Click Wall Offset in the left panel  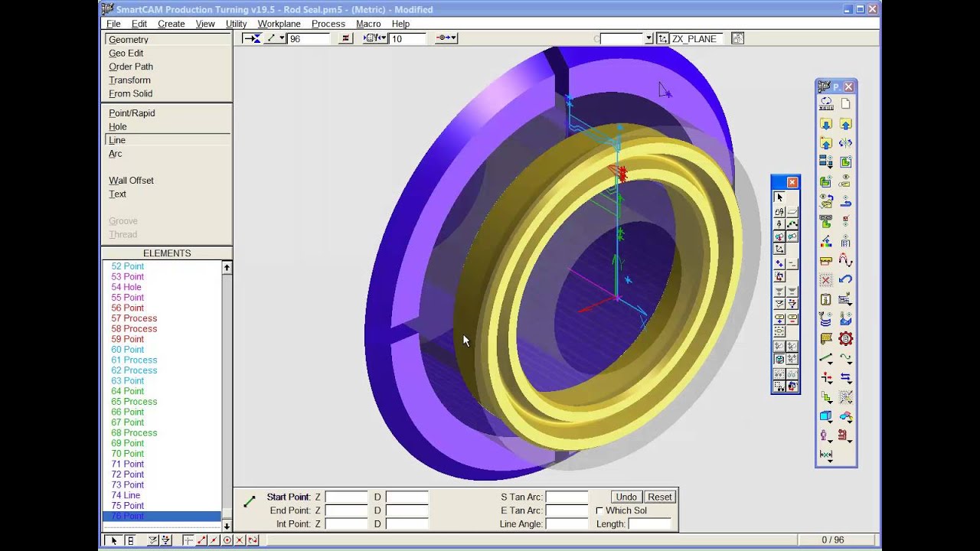click(x=131, y=181)
